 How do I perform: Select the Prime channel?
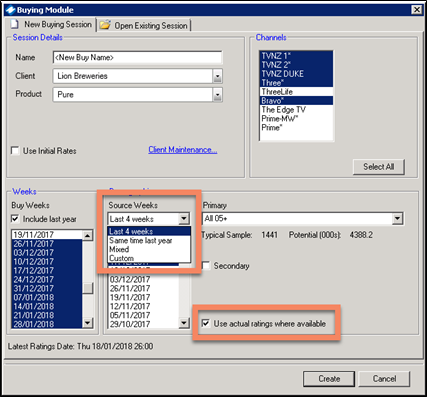pos(296,128)
